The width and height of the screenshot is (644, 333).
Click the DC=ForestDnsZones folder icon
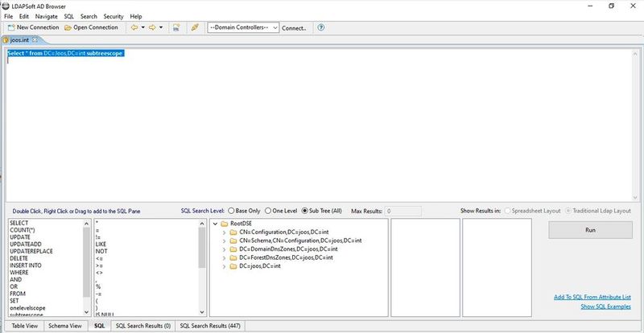[233, 258]
